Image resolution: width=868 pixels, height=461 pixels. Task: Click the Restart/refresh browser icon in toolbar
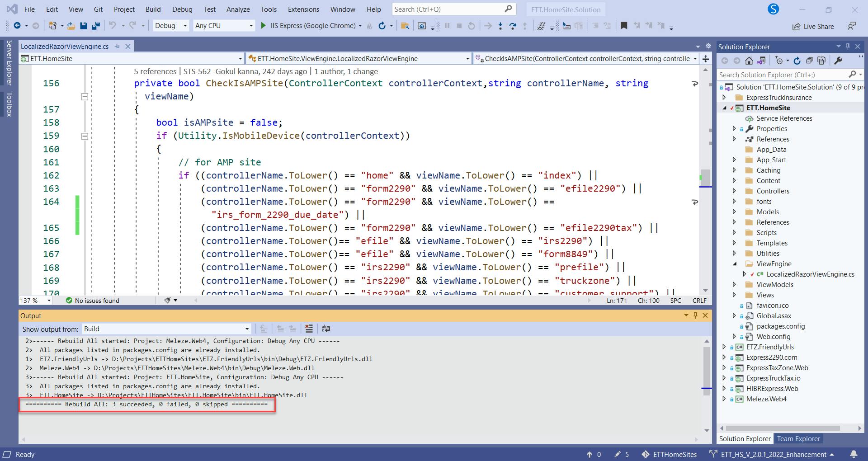tap(382, 26)
